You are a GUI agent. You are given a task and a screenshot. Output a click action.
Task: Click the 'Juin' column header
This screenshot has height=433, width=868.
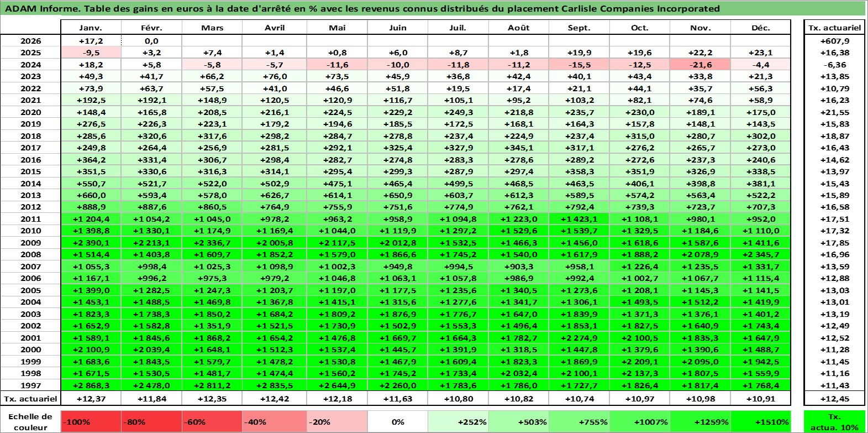398,28
